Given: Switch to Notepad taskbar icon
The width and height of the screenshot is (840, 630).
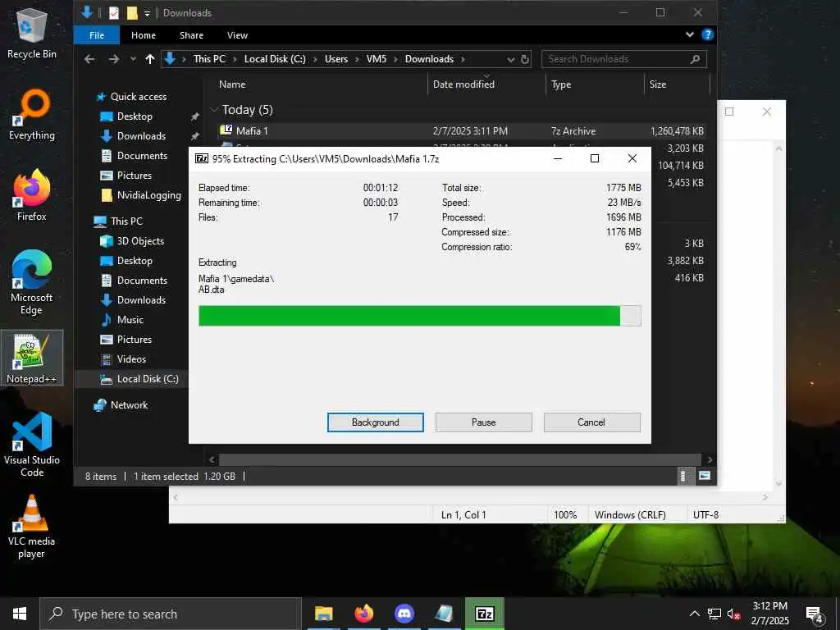Looking at the screenshot, I should (x=444, y=614).
